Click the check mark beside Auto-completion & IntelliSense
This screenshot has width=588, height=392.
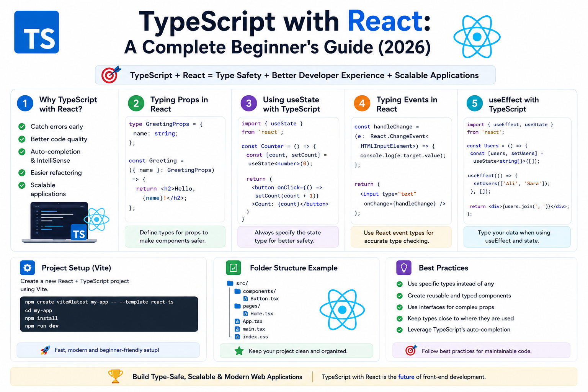click(22, 152)
